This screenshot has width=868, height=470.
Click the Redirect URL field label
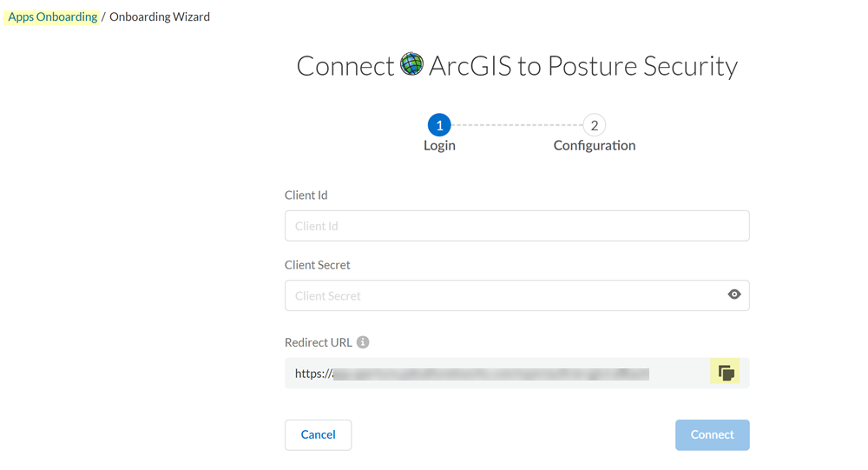(x=319, y=342)
